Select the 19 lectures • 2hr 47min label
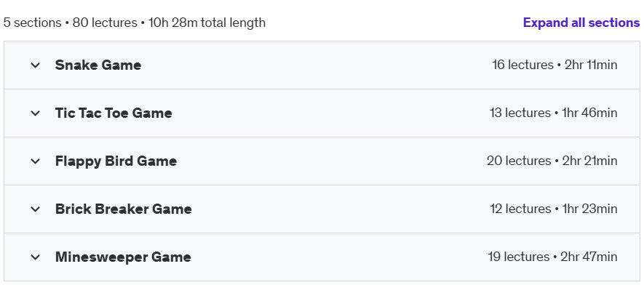Viewport: 644px width, 285px height. [x=552, y=257]
